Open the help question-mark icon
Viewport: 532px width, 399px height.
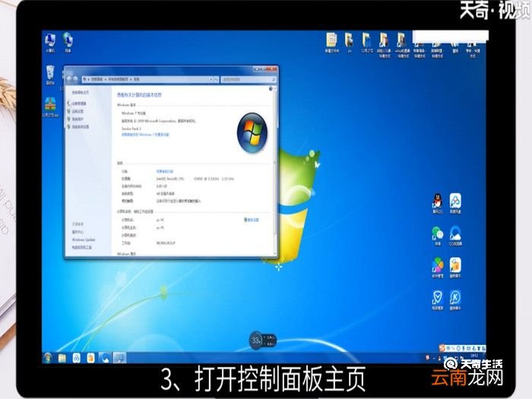pyautogui.click(x=271, y=89)
